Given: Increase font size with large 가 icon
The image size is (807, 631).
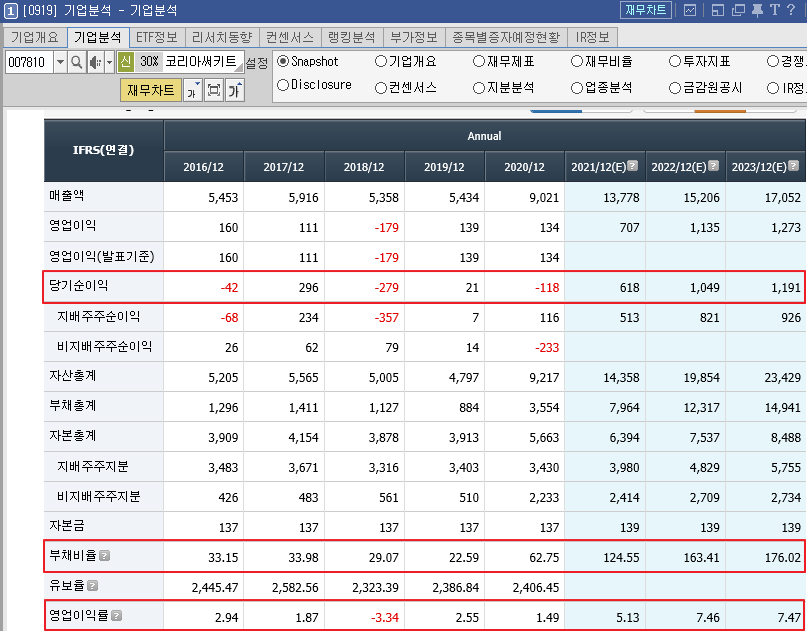Looking at the screenshot, I should (x=235, y=91).
